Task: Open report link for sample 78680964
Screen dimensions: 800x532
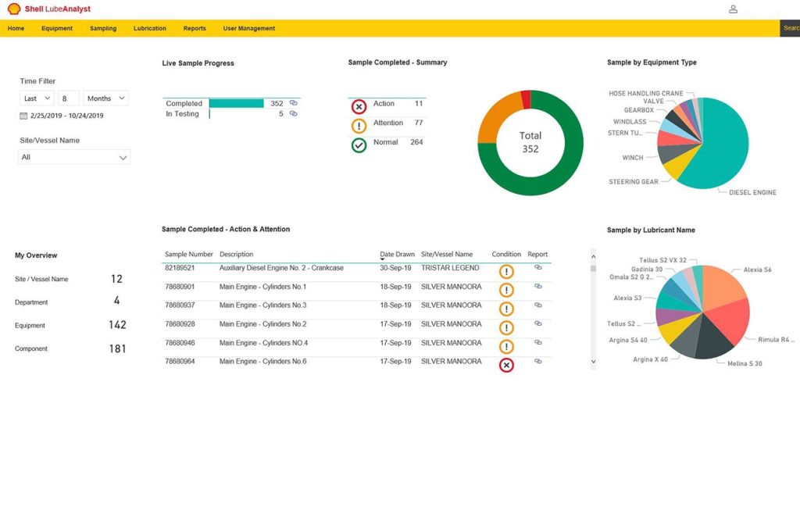Action: (537, 362)
